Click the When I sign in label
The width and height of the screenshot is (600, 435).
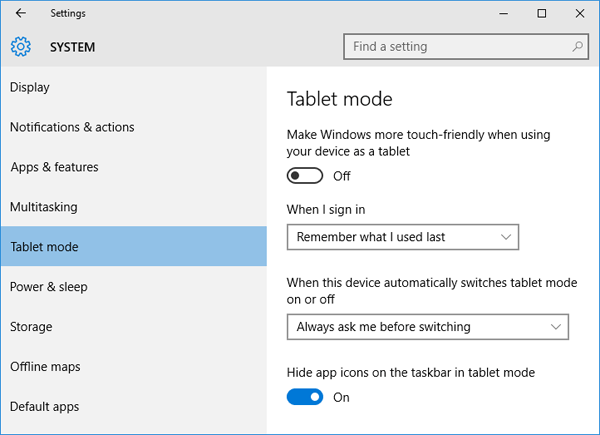click(326, 210)
